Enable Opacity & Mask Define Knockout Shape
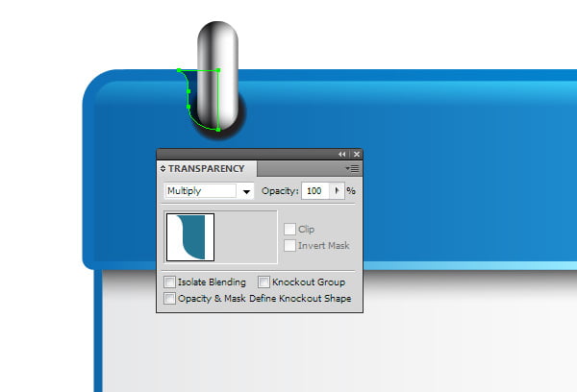Viewport: 577px width, 392px height. pos(169,298)
